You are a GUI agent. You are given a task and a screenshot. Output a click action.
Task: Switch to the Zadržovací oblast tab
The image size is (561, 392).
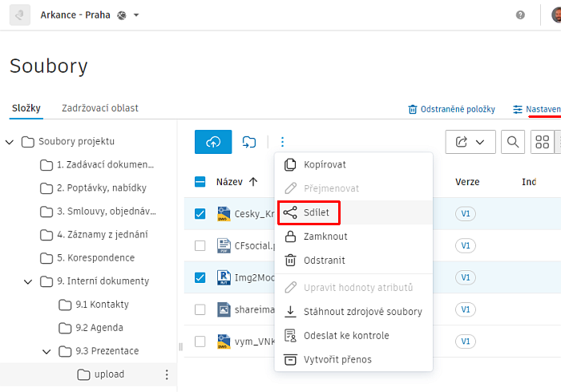(x=100, y=108)
